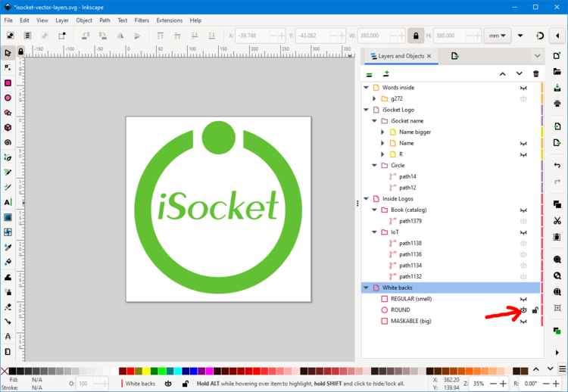Lock the ROUND object
568x392 pixels.
click(x=535, y=310)
